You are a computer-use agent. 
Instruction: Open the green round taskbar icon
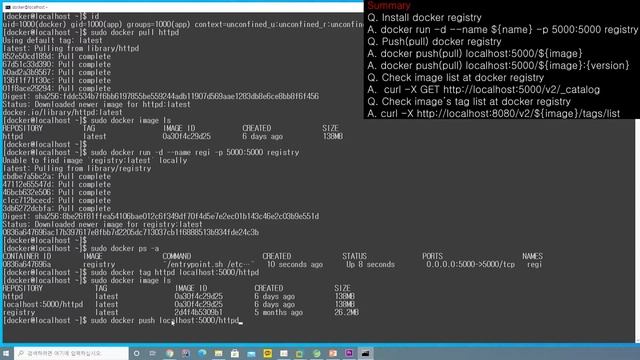tap(316, 353)
